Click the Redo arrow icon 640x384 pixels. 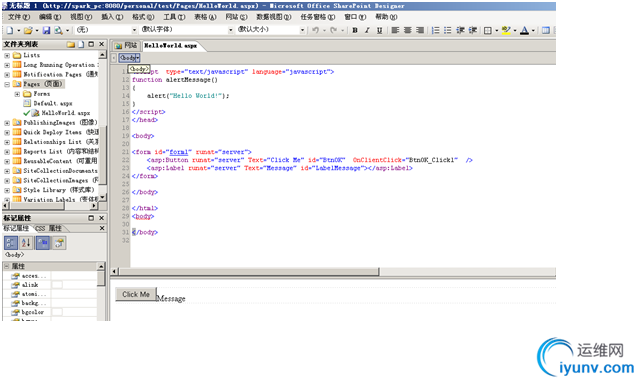333,30
